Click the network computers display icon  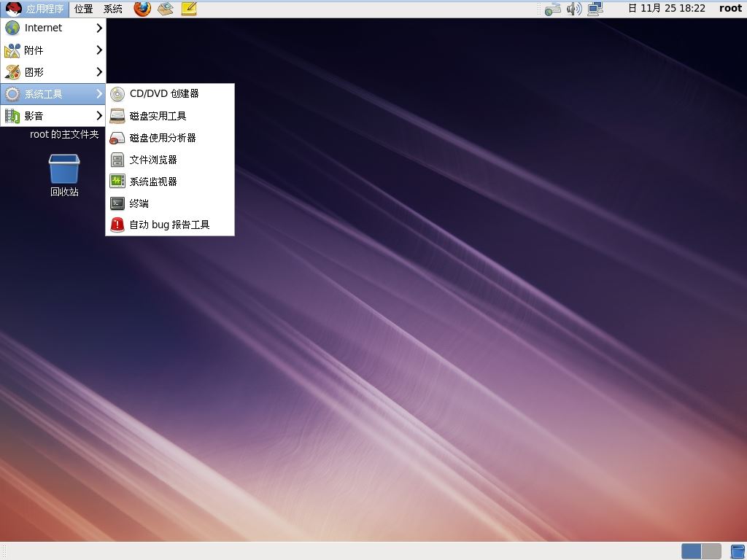click(595, 9)
